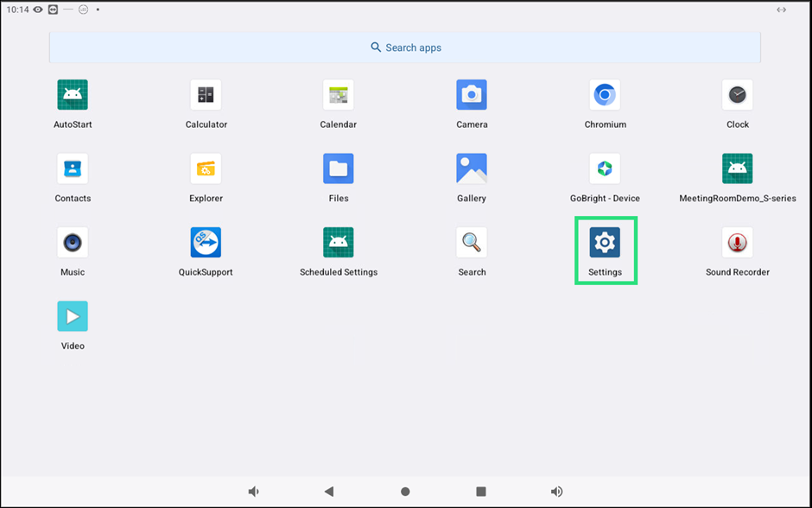Image resolution: width=812 pixels, height=508 pixels.
Task: Open the GoBright - Device app
Action: point(605,168)
